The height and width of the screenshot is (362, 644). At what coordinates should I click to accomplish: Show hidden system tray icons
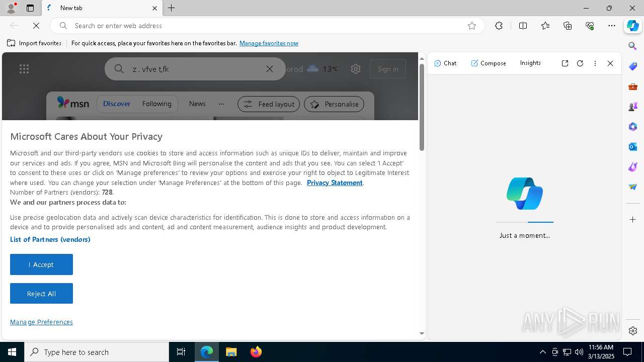pos(542,352)
